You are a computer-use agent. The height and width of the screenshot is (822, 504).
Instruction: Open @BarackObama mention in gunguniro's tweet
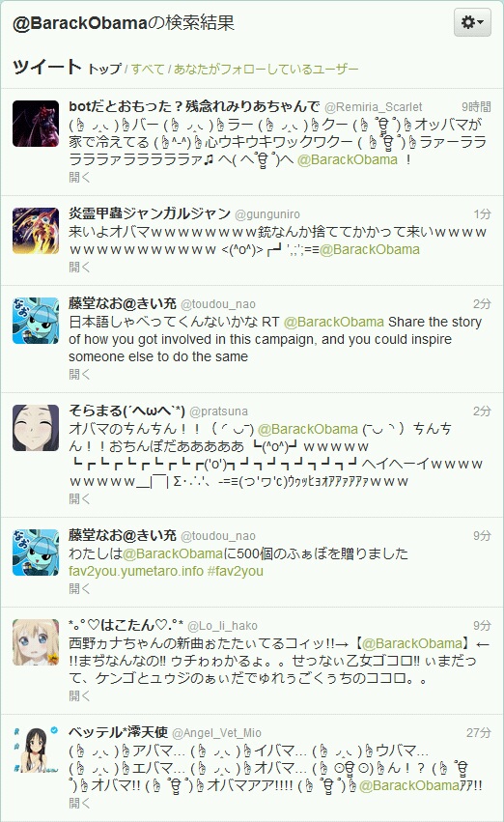(x=370, y=249)
